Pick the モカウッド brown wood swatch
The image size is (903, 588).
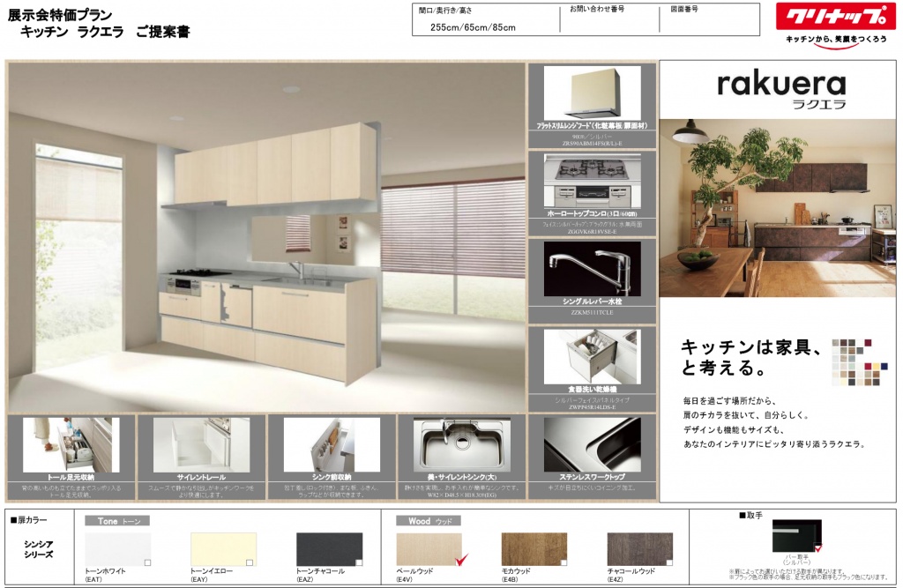(534, 549)
